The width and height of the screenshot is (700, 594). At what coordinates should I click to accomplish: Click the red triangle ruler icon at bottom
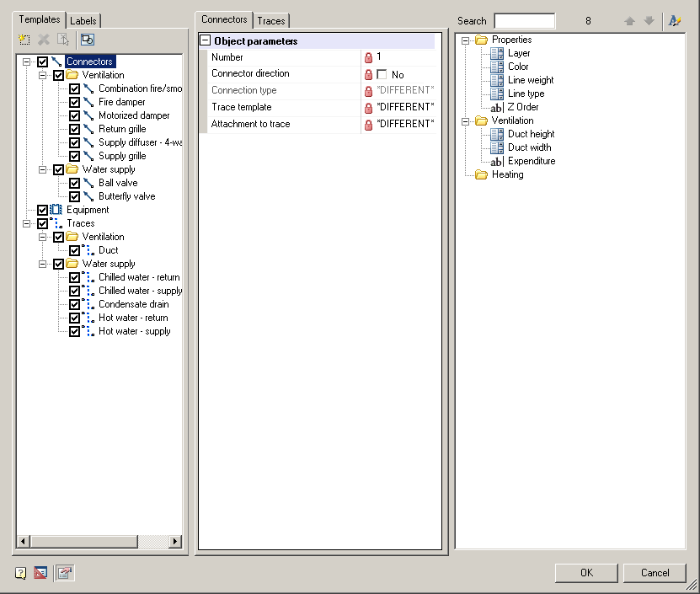pos(40,572)
